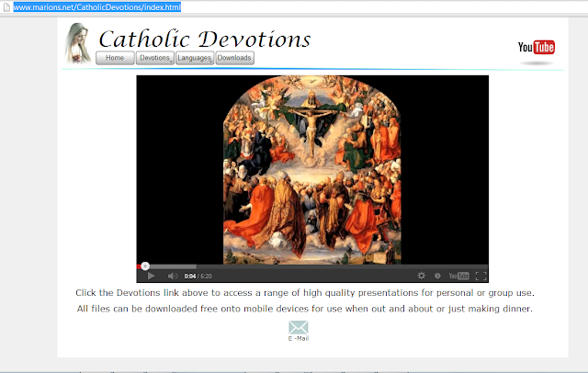Click the Virgin Mary site logo image
The width and height of the screenshot is (588, 373).
[x=78, y=43]
